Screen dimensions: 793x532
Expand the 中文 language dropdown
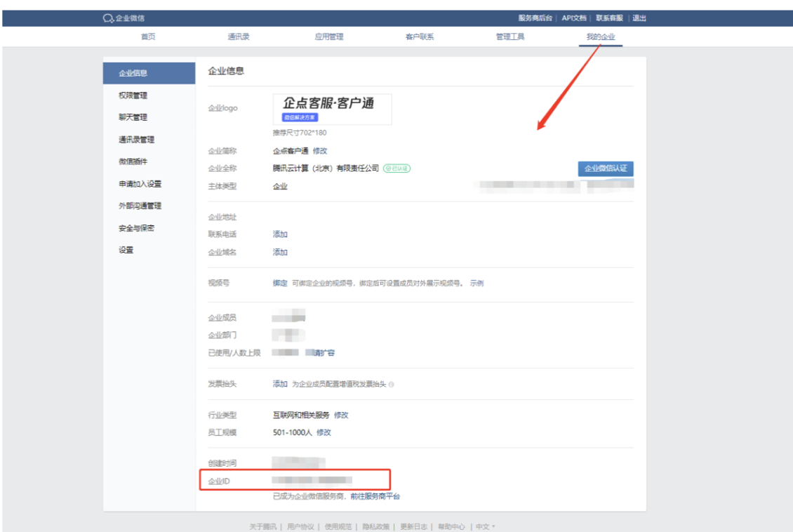click(486, 527)
